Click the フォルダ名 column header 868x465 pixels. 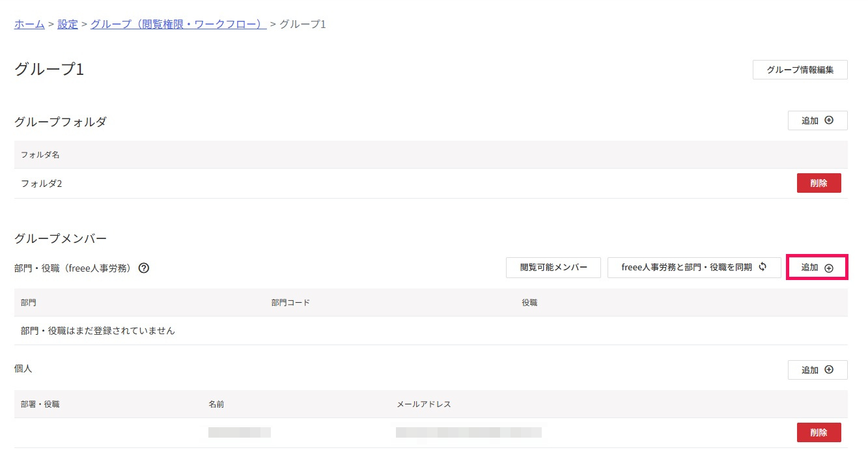click(40, 155)
